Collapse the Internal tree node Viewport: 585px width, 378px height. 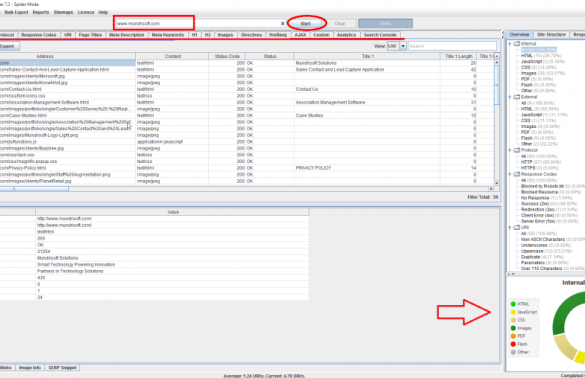click(x=510, y=44)
